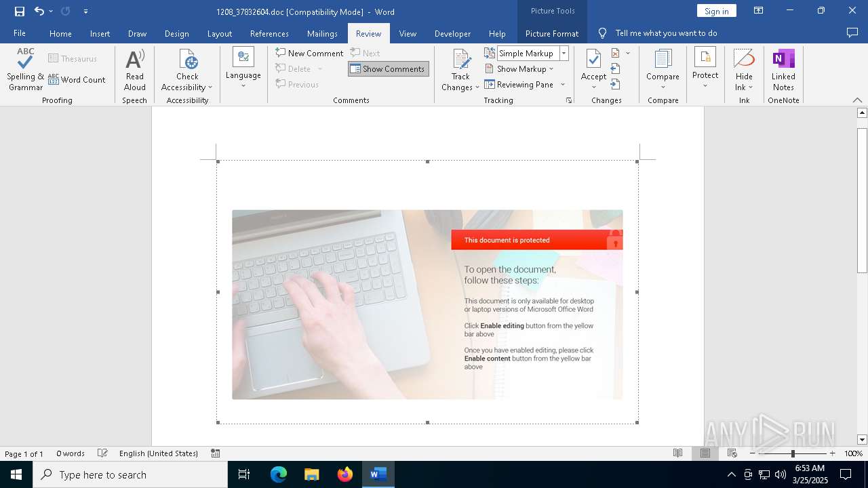Click the macro recording icon in status bar
The width and height of the screenshot is (868, 488).
215,453
